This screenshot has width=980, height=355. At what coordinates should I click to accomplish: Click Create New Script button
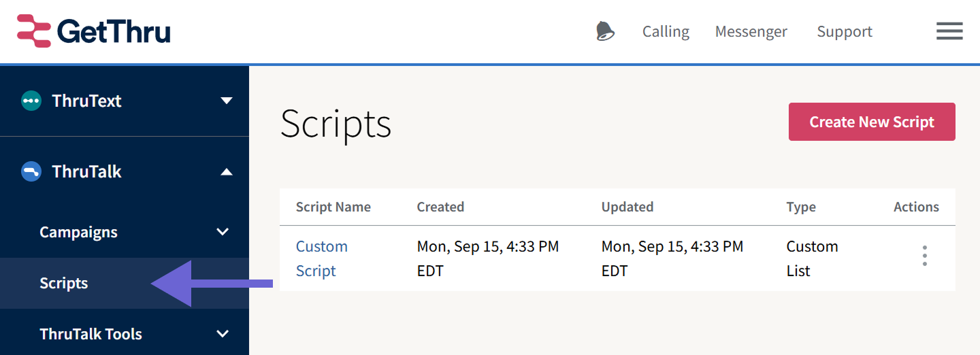[x=872, y=122]
